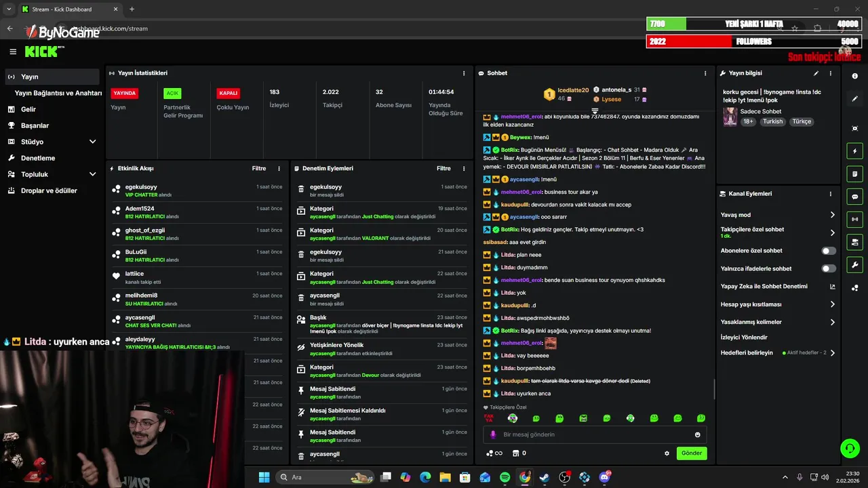Click Yetişkinlere Yönelik moderation entry
The width and height of the screenshot is (868, 488).
tap(382, 348)
